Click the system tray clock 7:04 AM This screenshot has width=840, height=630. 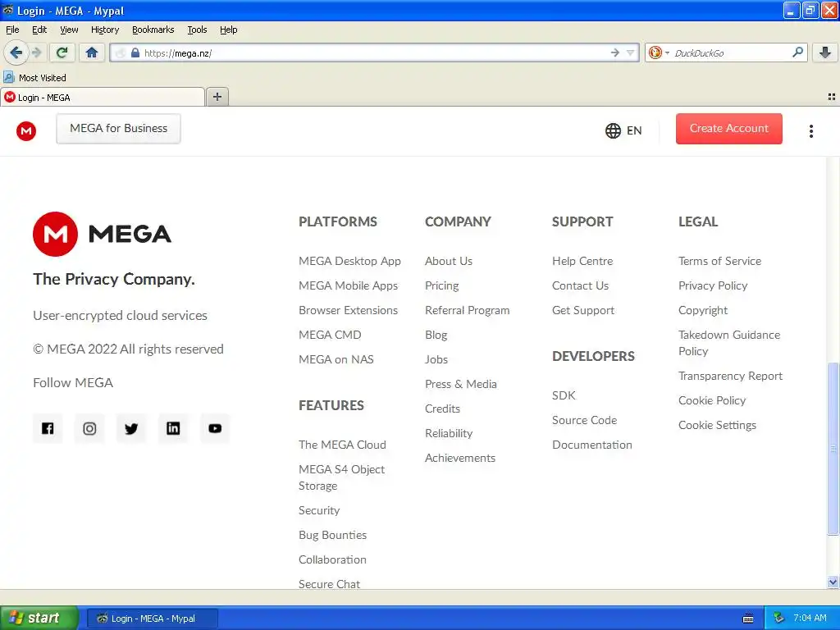click(x=810, y=618)
